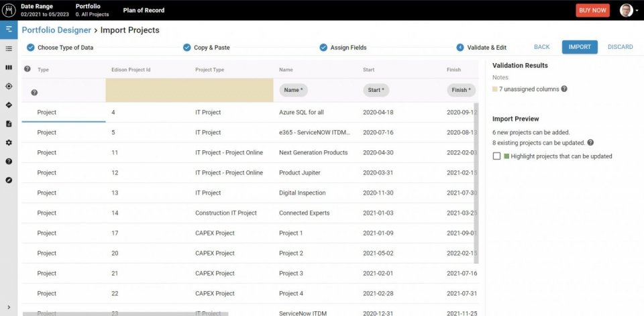Click the BACK button

[542, 47]
